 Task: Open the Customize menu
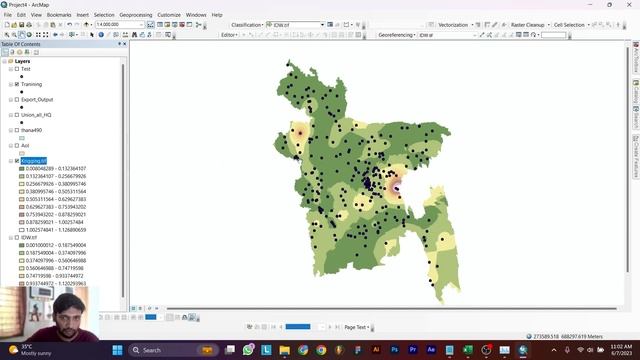[x=169, y=15]
